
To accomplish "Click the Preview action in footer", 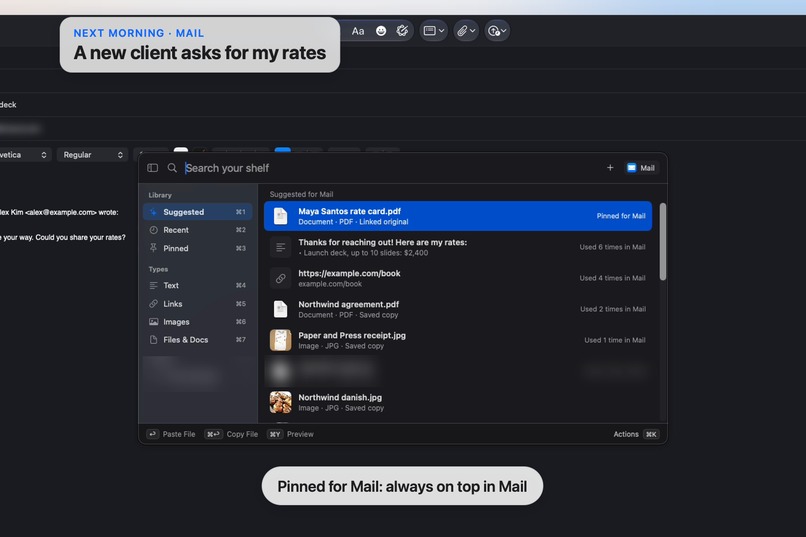I will [290, 434].
